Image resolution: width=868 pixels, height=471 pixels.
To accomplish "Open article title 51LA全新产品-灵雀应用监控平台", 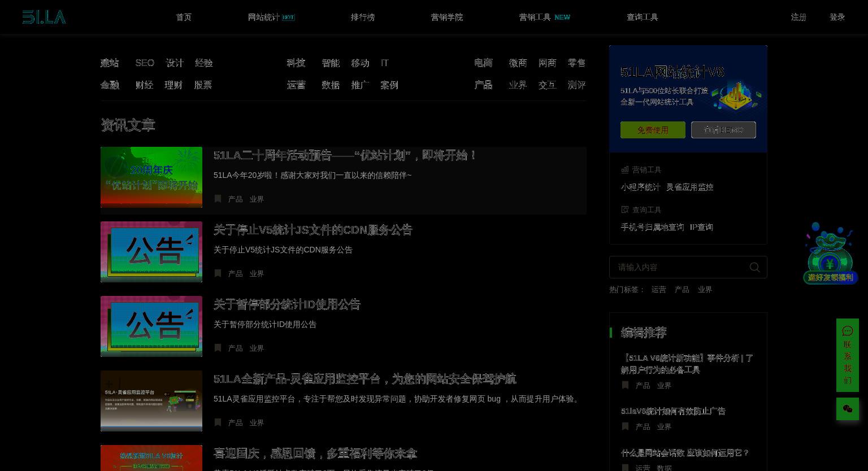I will (365, 379).
